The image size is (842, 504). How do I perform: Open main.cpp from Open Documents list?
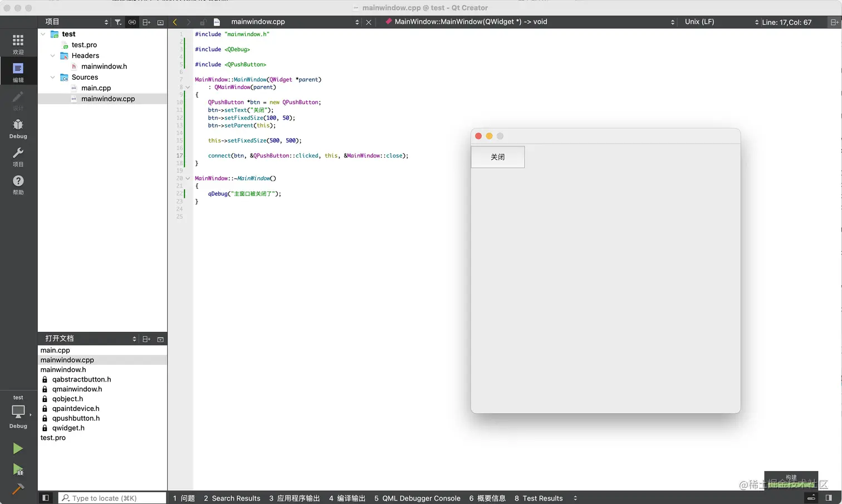click(x=55, y=350)
